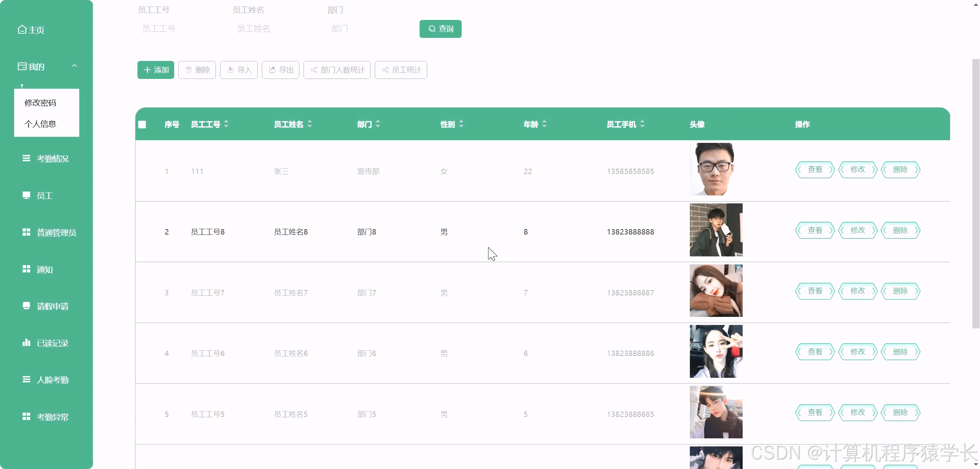Click the 考勤异常 grid icon

26,417
